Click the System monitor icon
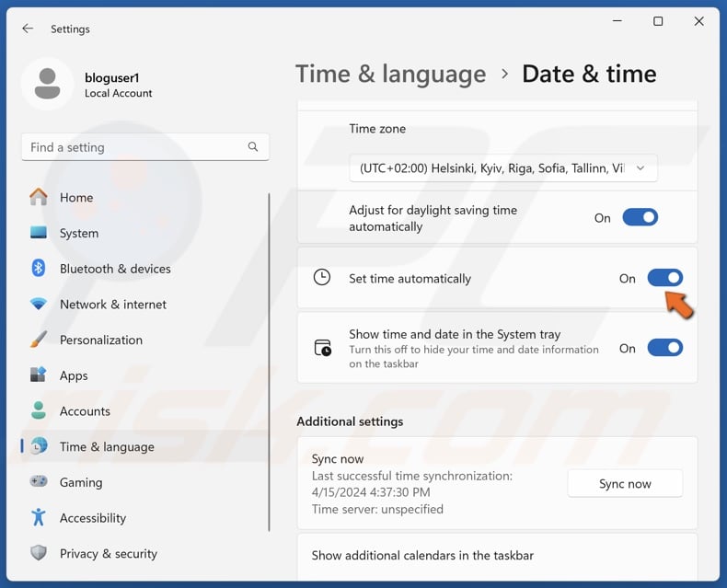The image size is (727, 588). click(x=39, y=232)
